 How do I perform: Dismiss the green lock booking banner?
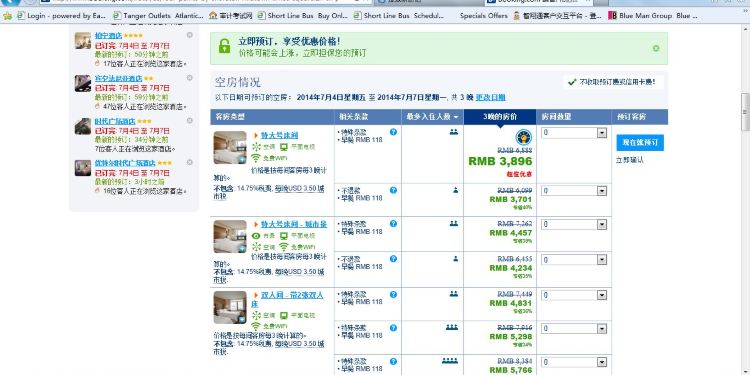[x=656, y=48]
